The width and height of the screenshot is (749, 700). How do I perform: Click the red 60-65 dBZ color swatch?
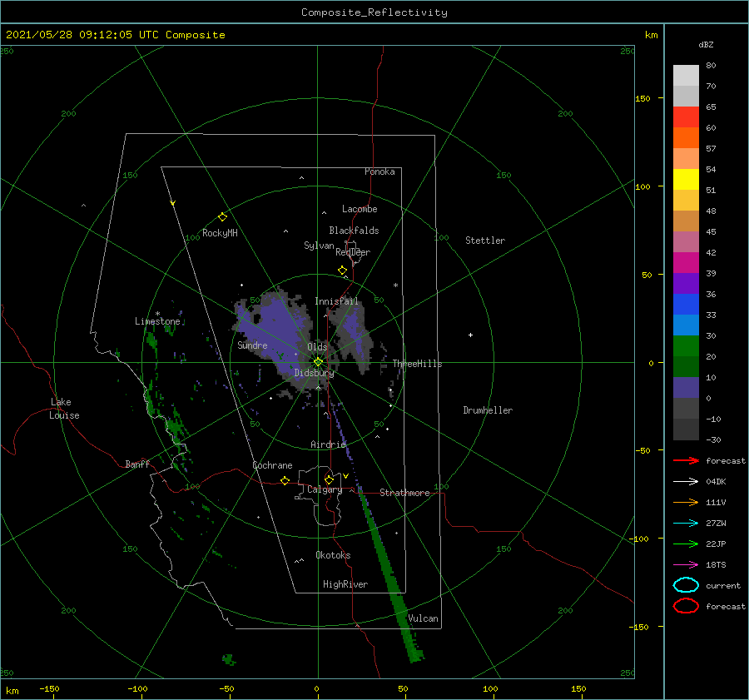[686, 117]
